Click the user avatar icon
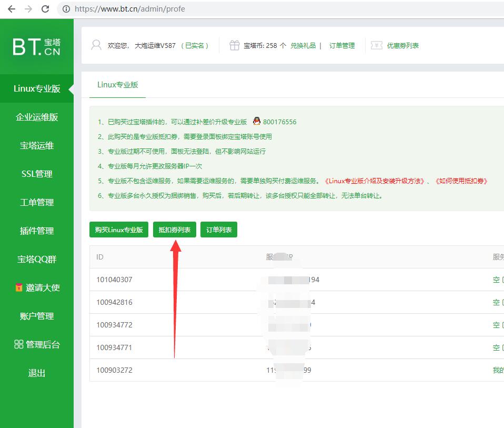This screenshot has width=504, height=428. (96, 45)
